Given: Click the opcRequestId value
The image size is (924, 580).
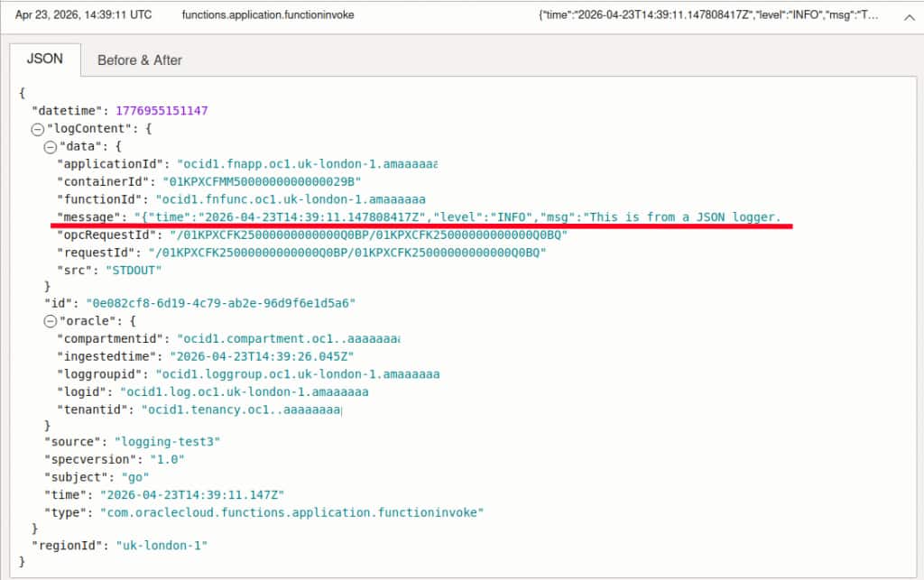Looking at the screenshot, I should click(x=368, y=235).
